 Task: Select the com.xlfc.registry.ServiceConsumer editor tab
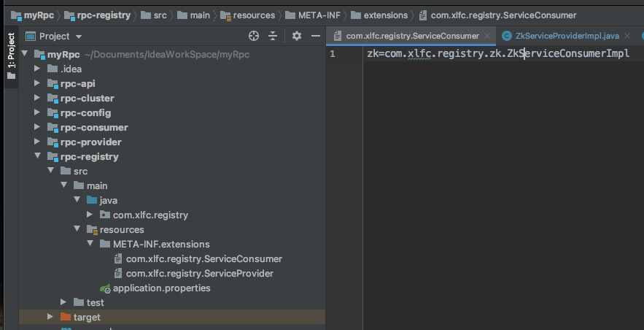click(412, 37)
